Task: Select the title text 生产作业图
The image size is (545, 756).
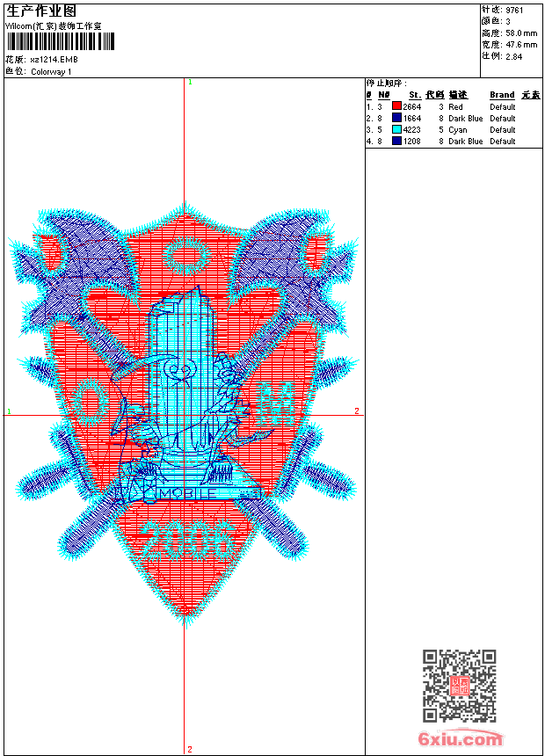Action: 41,11
